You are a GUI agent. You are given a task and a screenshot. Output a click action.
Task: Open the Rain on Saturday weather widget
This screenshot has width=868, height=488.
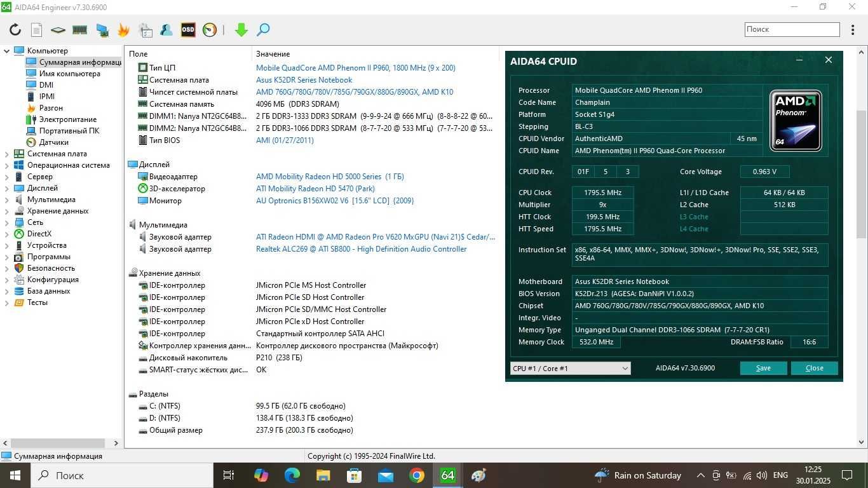637,475
